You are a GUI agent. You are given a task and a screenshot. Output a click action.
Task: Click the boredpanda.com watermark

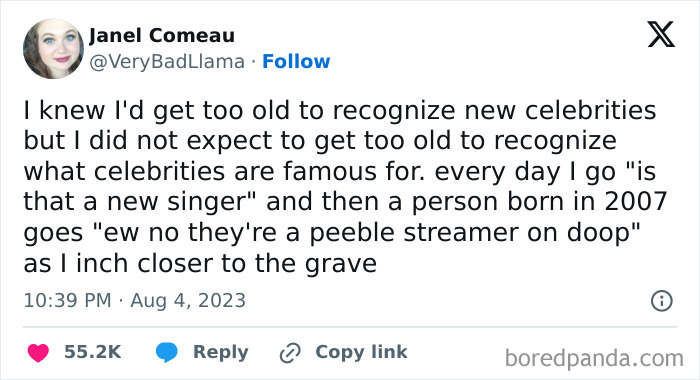click(x=594, y=358)
